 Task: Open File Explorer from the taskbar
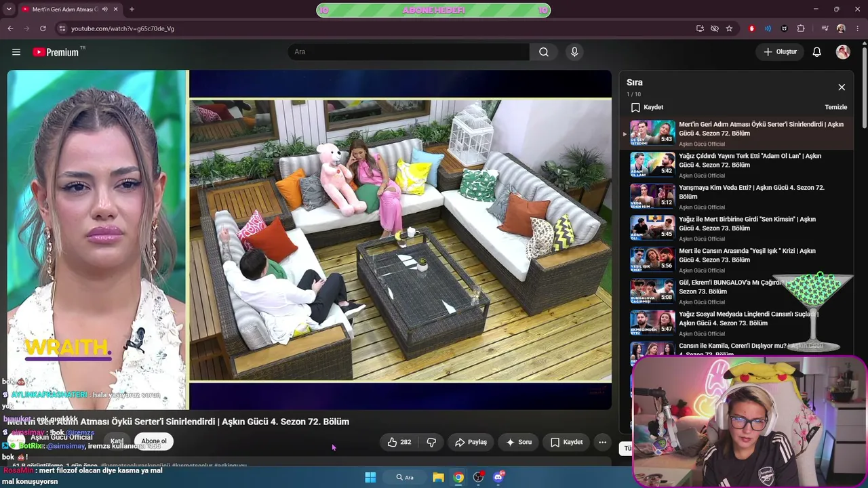pyautogui.click(x=439, y=477)
